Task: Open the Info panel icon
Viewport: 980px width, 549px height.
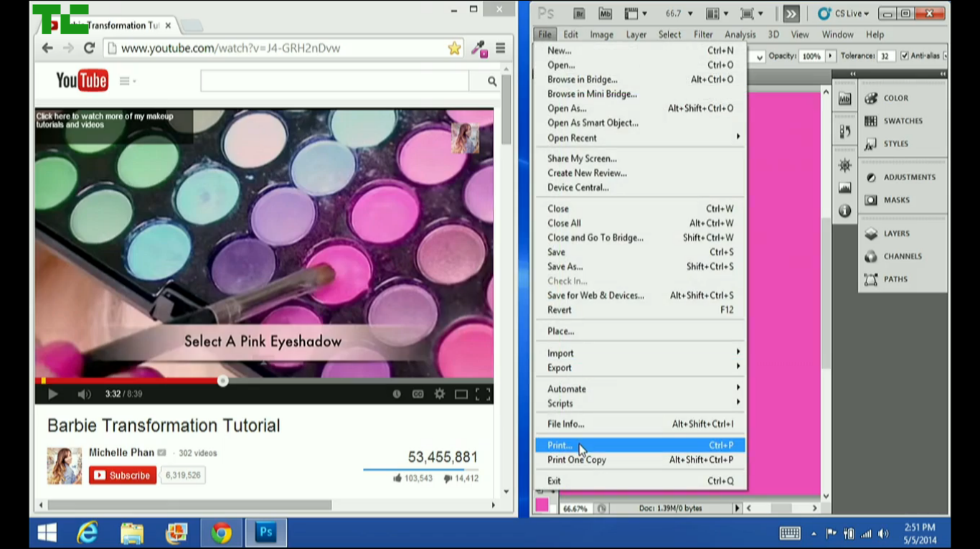Action: click(x=845, y=211)
